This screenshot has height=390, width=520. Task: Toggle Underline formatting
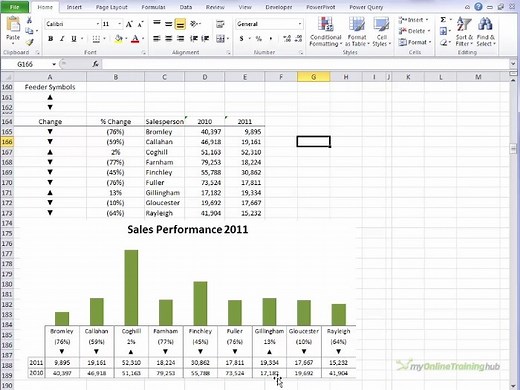click(x=74, y=39)
